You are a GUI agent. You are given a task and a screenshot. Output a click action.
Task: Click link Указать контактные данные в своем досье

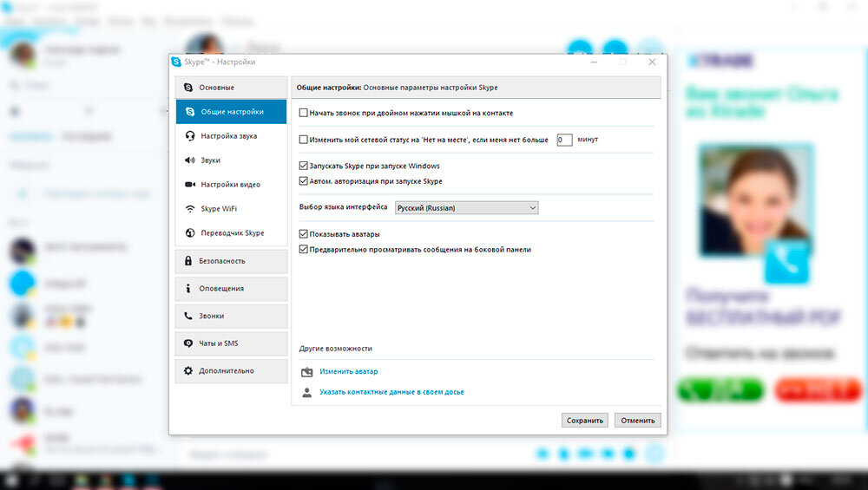391,392
